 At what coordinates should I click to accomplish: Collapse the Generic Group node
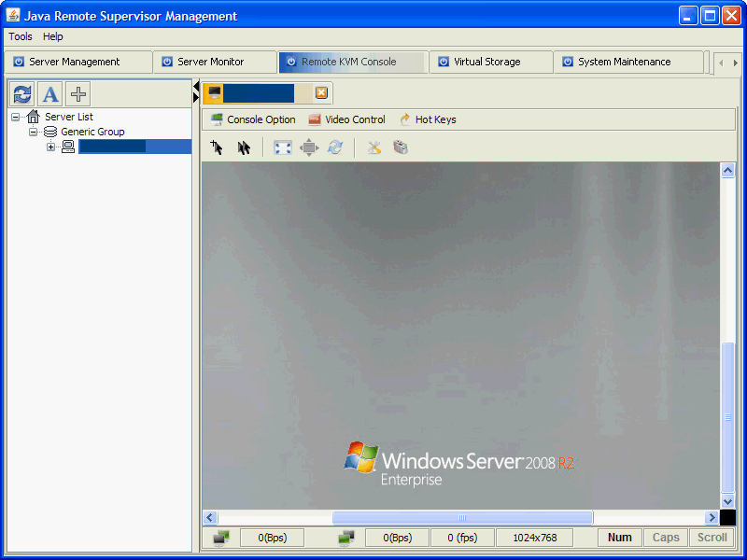tap(33, 132)
